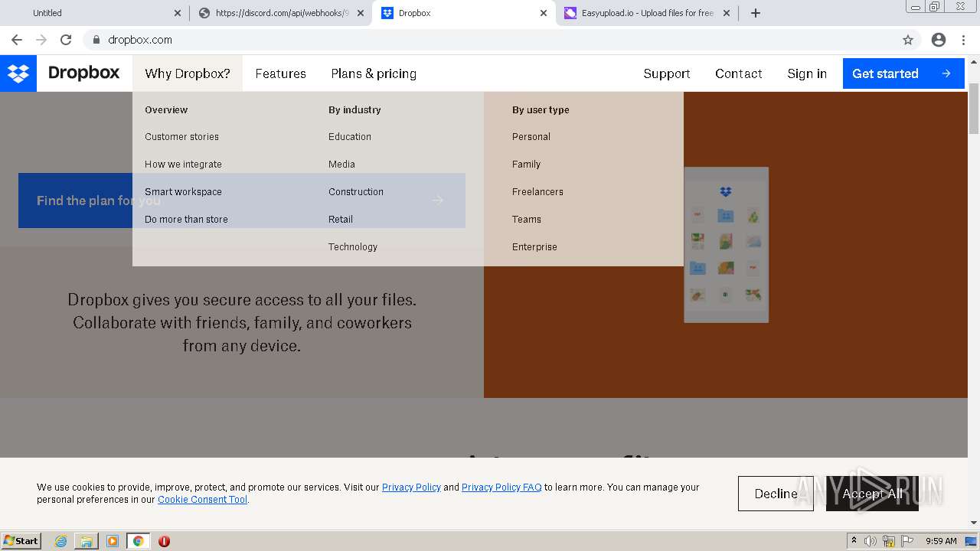Choose Media industry
This screenshot has height=551, width=980.
[342, 164]
